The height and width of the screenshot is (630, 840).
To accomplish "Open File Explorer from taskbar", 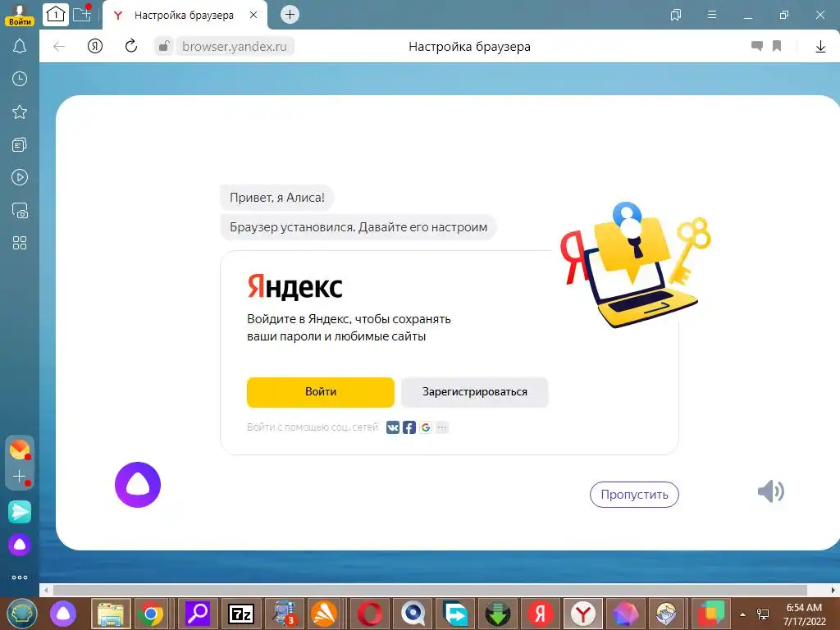I will (x=111, y=614).
